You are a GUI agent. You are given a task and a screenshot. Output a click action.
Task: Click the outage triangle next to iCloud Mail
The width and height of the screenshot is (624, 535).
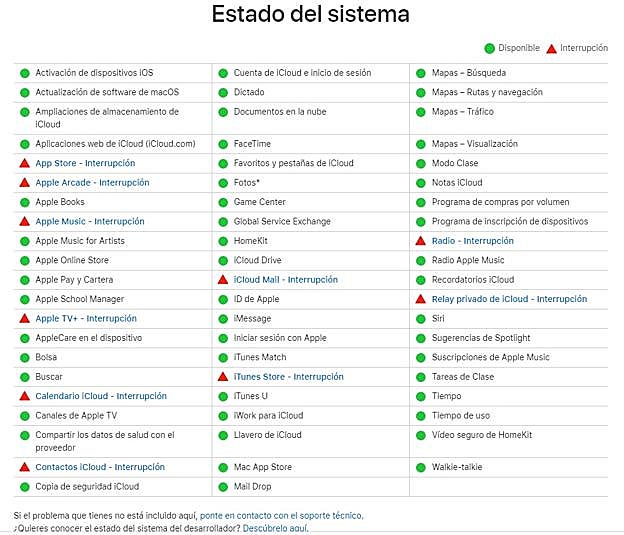[x=223, y=280]
